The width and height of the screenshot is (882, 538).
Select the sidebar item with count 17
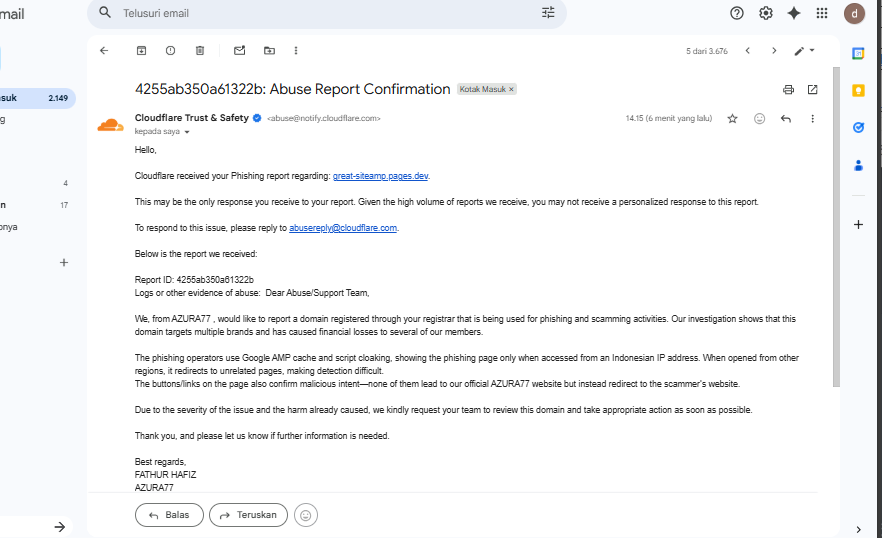click(37, 205)
